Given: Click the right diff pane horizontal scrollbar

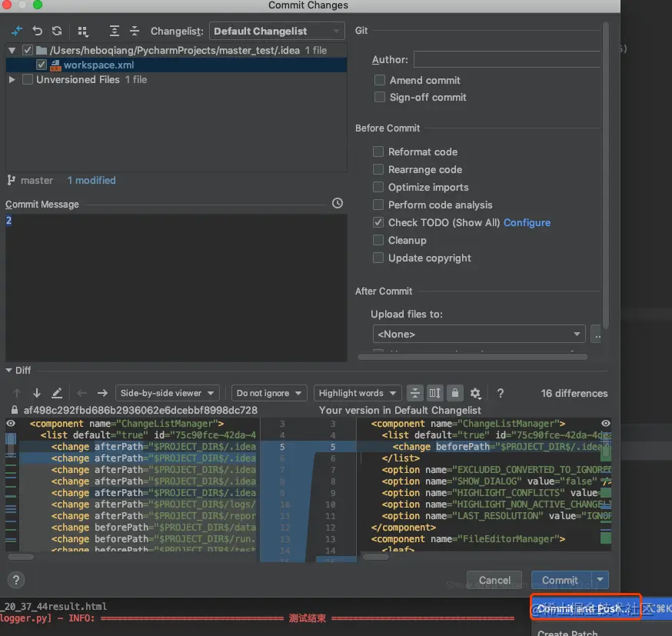Looking at the screenshot, I should (375, 557).
